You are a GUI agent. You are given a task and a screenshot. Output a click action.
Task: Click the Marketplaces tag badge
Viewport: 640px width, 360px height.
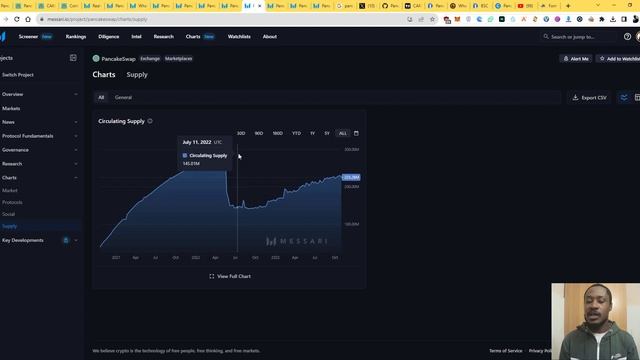coord(179,59)
